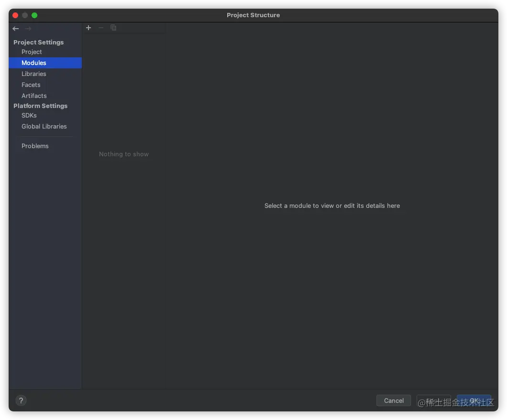Click the back navigation arrow
The width and height of the screenshot is (507, 420).
coord(15,29)
